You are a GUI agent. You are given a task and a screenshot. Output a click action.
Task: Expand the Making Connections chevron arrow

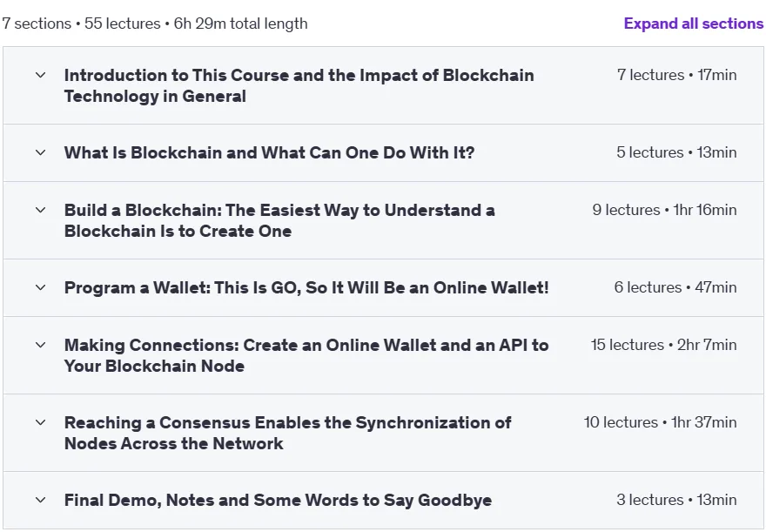(x=41, y=345)
